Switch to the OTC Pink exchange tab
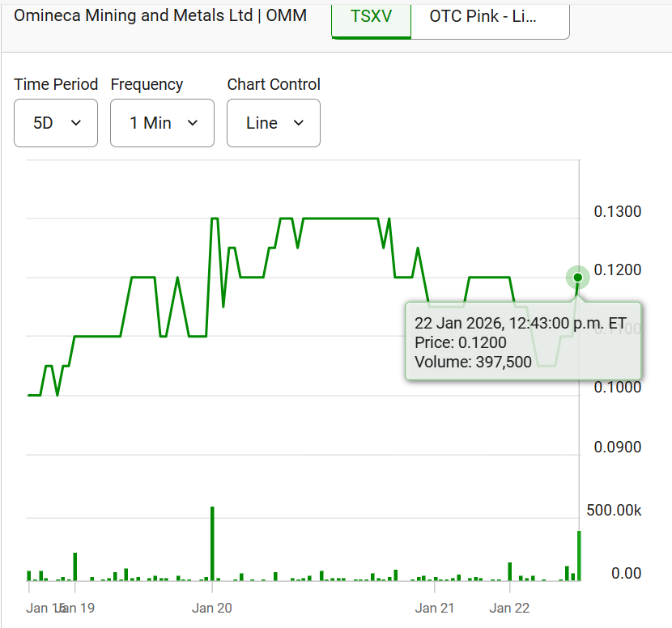Screen dimensions: 672x628 tap(490, 21)
